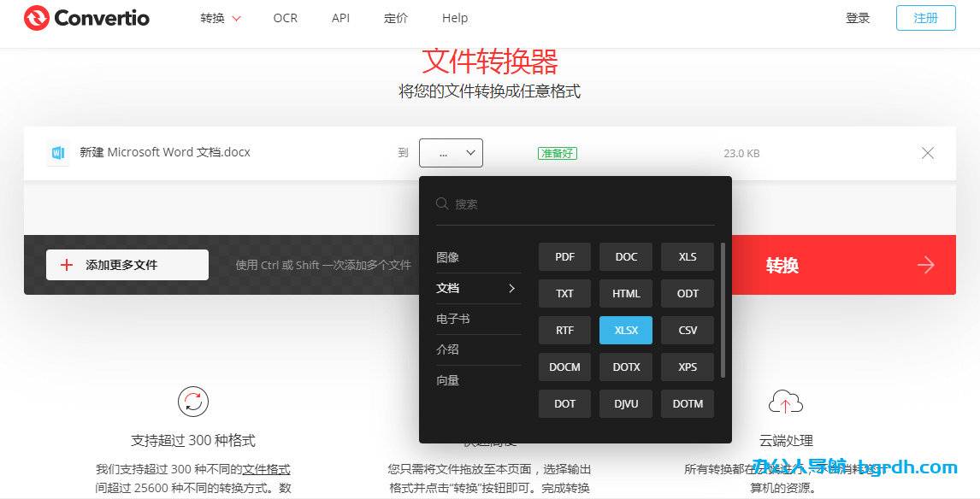The image size is (980, 499).
Task: Open the output format dropdown showing ...
Action: pyautogui.click(x=451, y=152)
